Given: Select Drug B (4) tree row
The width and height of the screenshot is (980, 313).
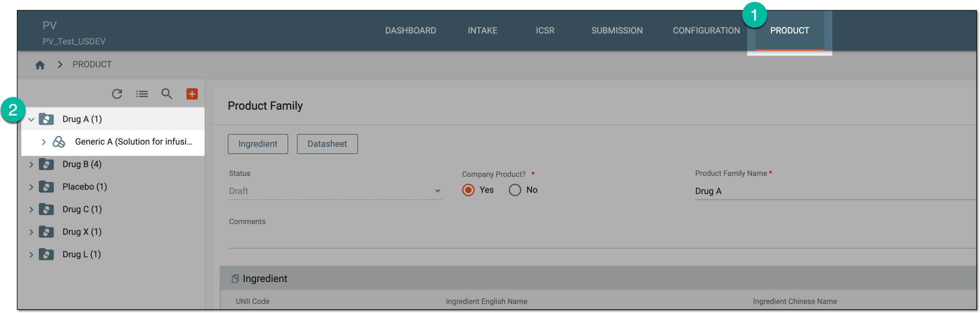Looking at the screenshot, I should 113,164.
